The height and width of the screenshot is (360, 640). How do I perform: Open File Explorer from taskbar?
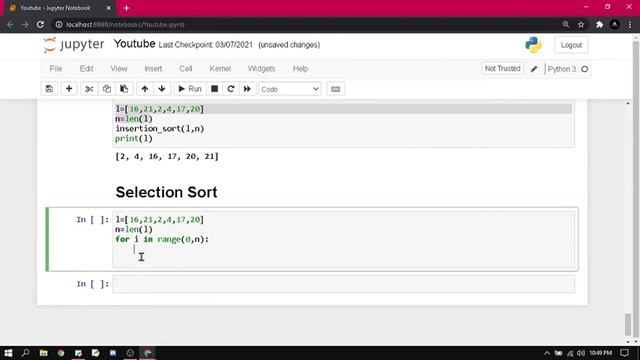pos(43,353)
